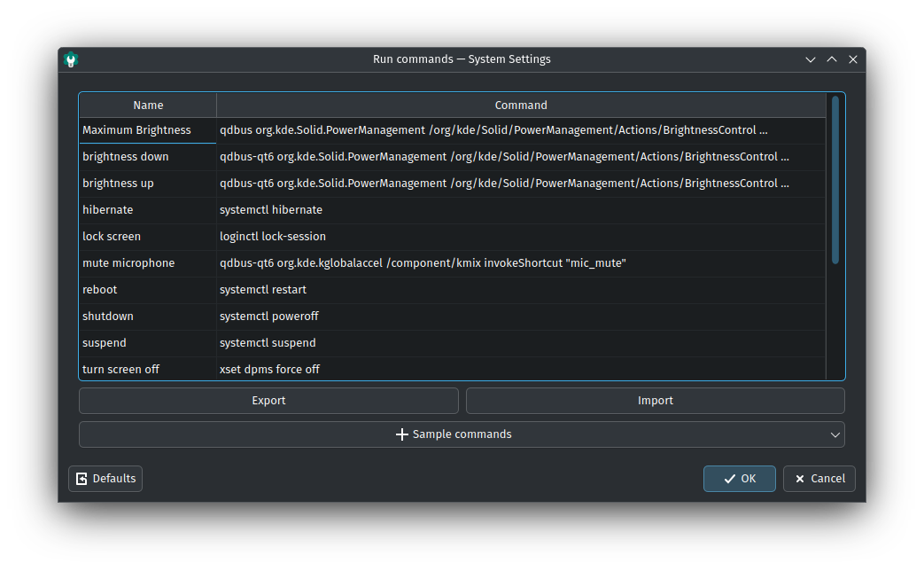Select the turn screen off name cell
924x571 pixels.
click(148, 369)
